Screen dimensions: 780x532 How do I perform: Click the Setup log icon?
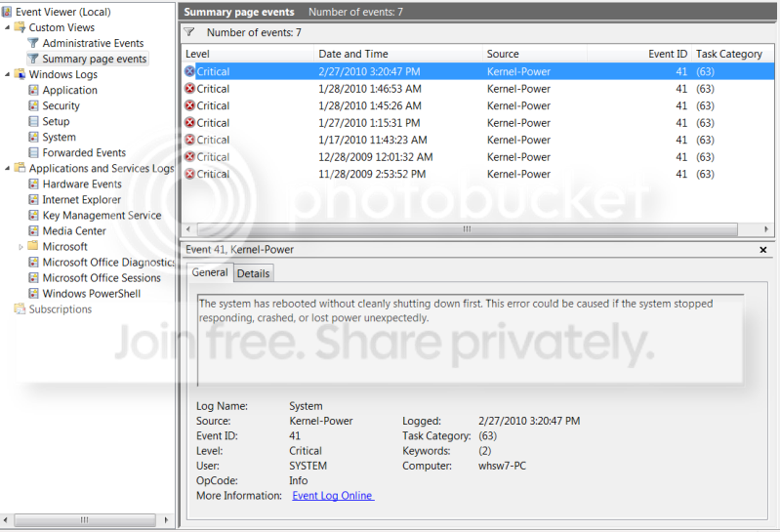(x=33, y=121)
